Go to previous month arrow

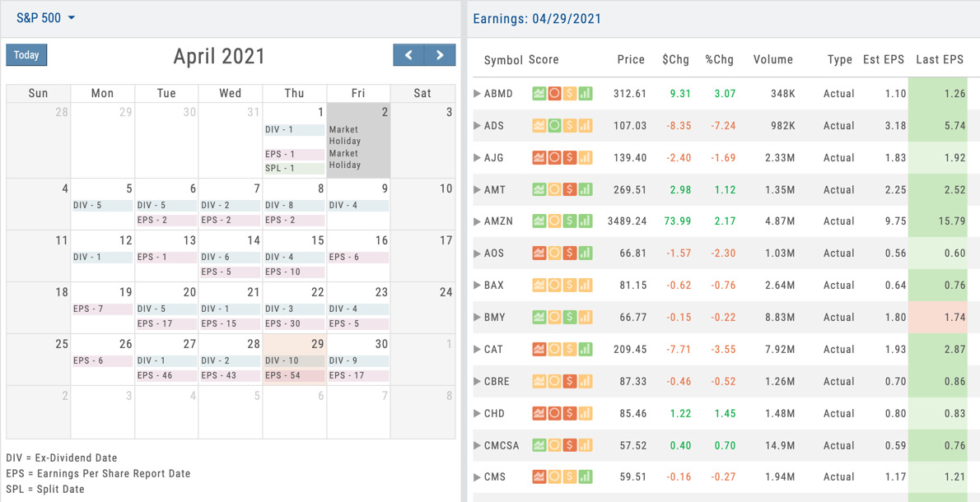click(x=408, y=55)
